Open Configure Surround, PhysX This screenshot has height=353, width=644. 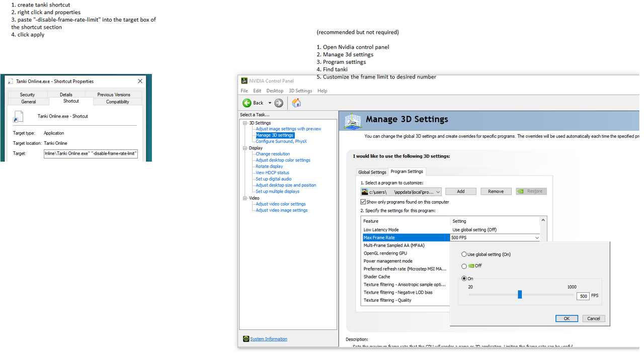pos(281,141)
